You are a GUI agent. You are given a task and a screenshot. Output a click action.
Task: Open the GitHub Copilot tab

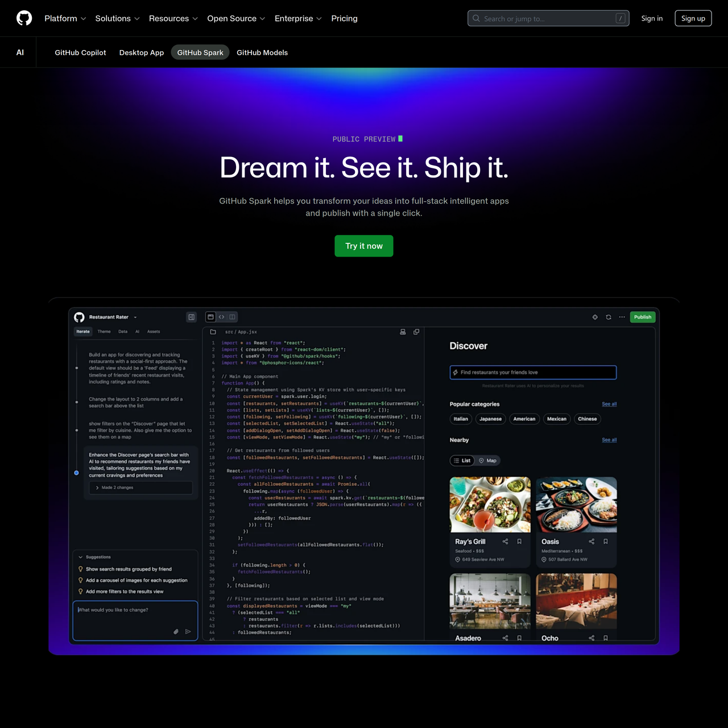click(x=80, y=52)
